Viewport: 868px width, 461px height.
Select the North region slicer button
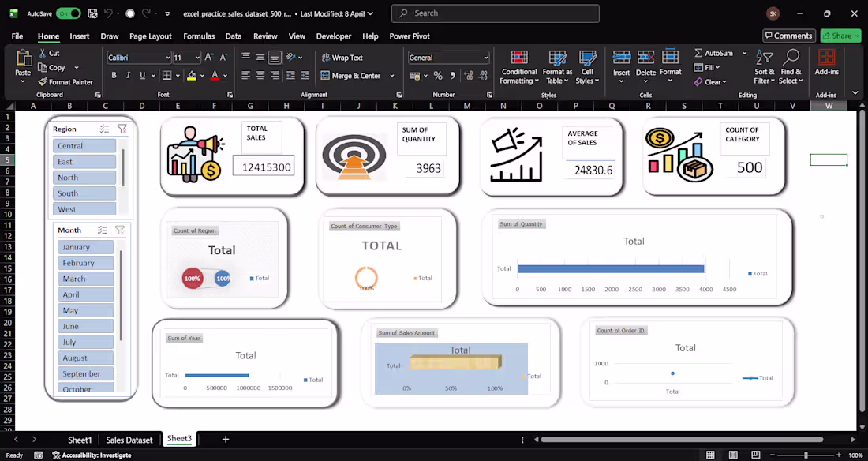(84, 178)
